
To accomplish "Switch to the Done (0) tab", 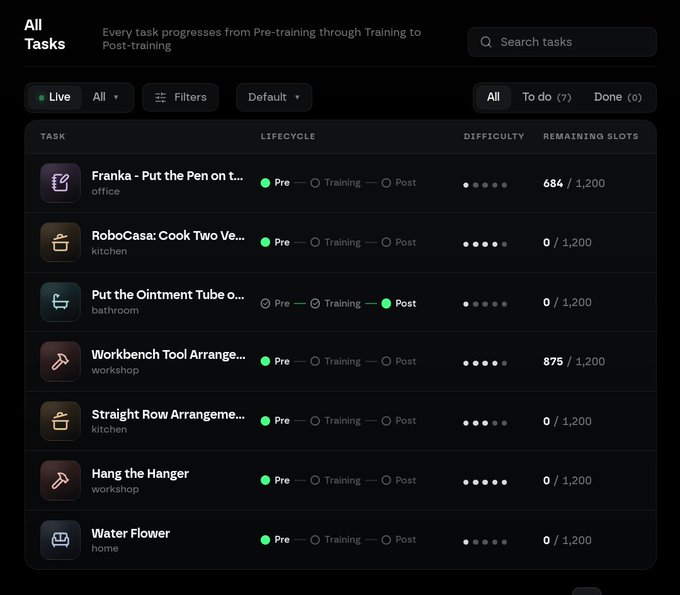I will [618, 97].
